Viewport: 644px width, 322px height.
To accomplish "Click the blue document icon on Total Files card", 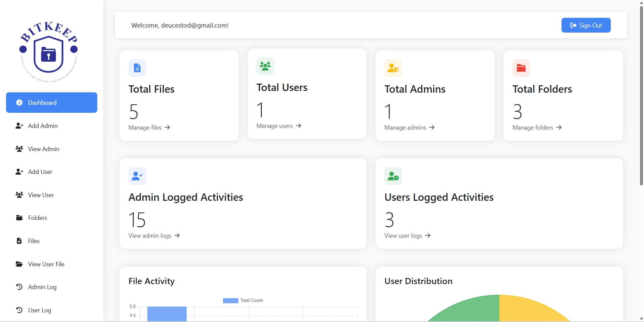I will (x=137, y=68).
